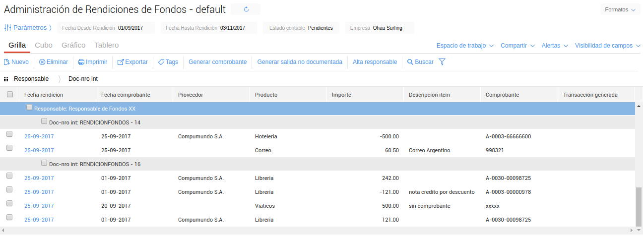Open the 25-09-2017 link in the Viaticos row
644x236 pixels.
(39, 206)
